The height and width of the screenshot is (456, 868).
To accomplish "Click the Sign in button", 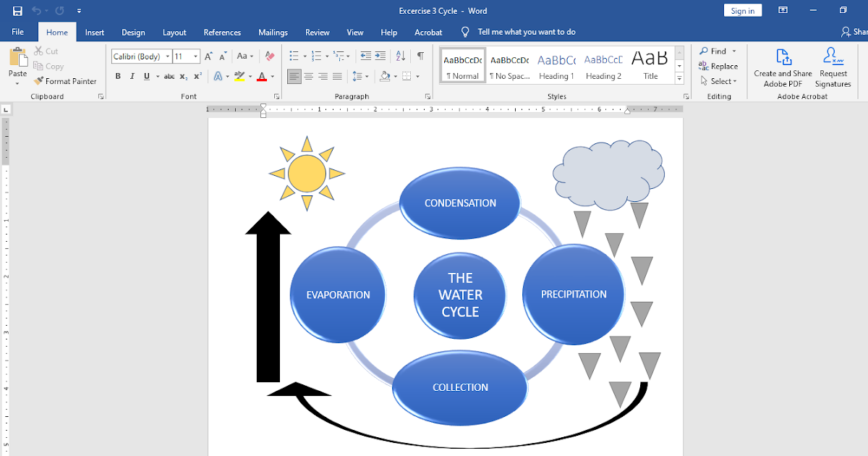I will 742,10.
